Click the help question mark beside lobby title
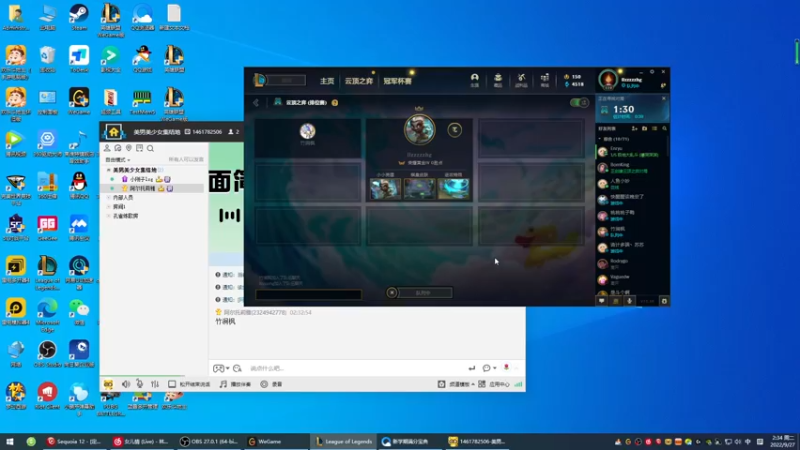 pos(335,103)
